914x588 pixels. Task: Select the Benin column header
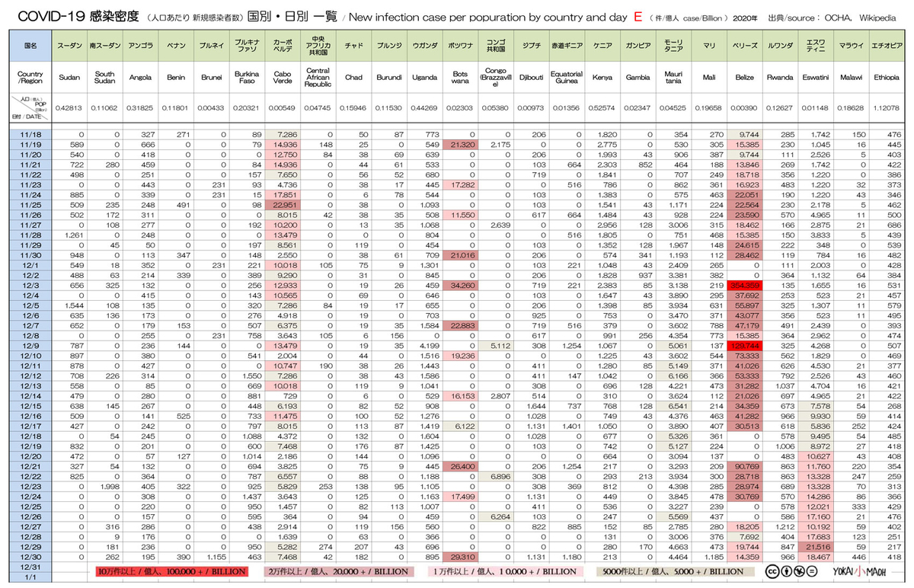176,78
